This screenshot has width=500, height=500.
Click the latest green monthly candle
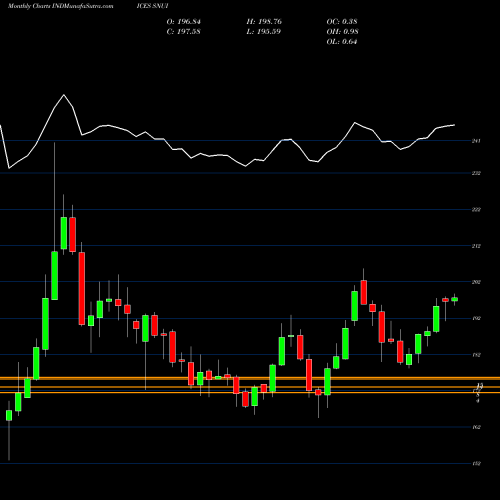(x=455, y=299)
